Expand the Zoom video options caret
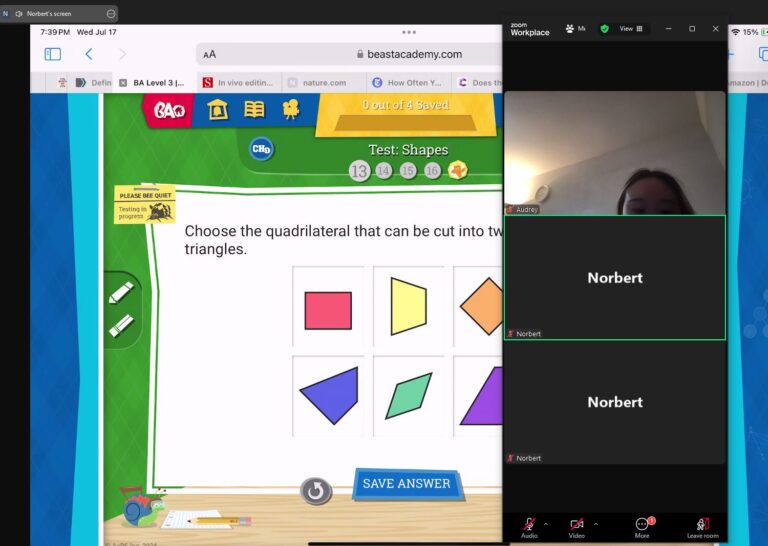This screenshot has width=768, height=546. pyautogui.click(x=596, y=524)
